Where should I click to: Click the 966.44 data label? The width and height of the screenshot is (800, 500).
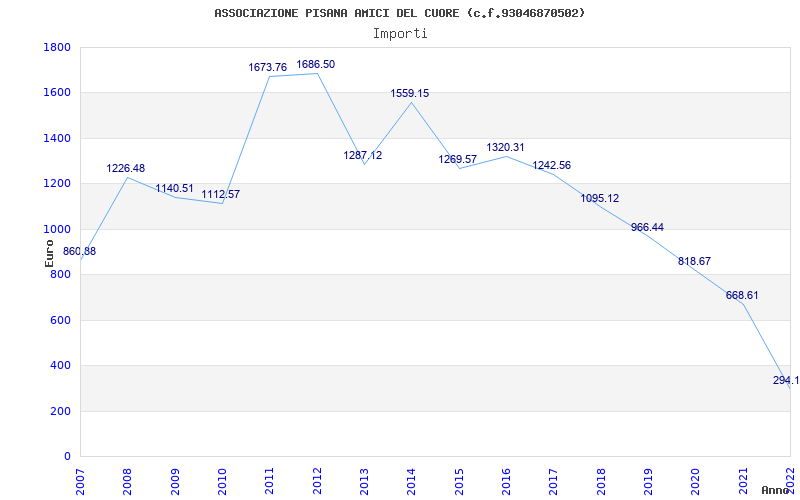pos(647,228)
